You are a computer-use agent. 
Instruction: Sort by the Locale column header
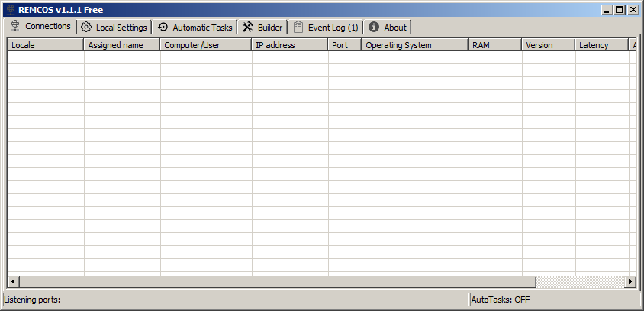click(45, 45)
